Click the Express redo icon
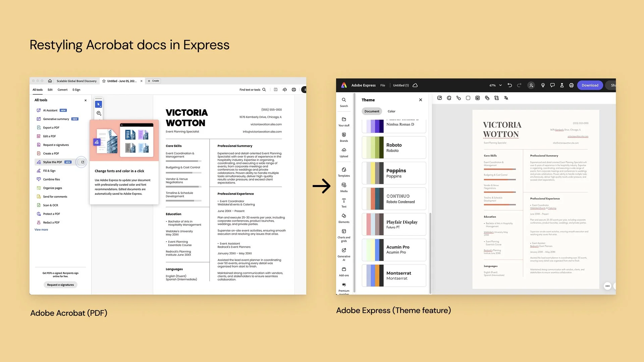 (519, 85)
